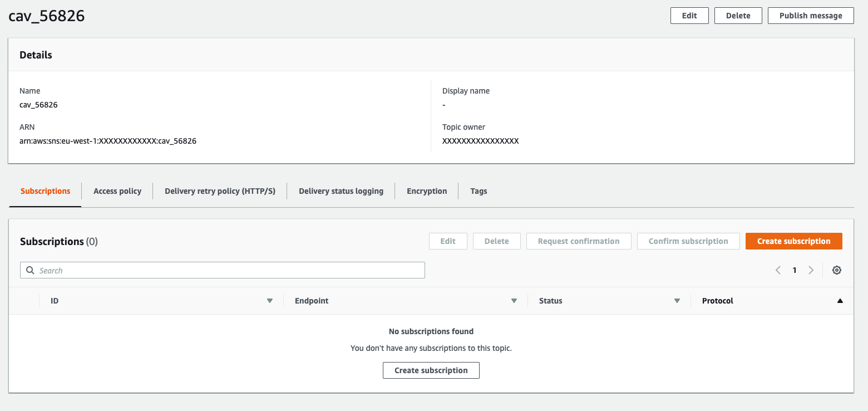Edit the cav_56826 topic
The width and height of the screenshot is (868, 411).
tap(689, 16)
